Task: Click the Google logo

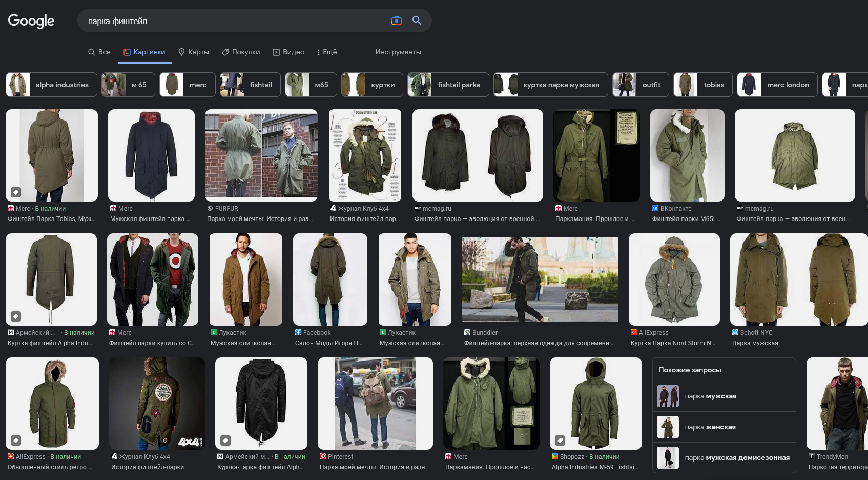Action: (31, 21)
